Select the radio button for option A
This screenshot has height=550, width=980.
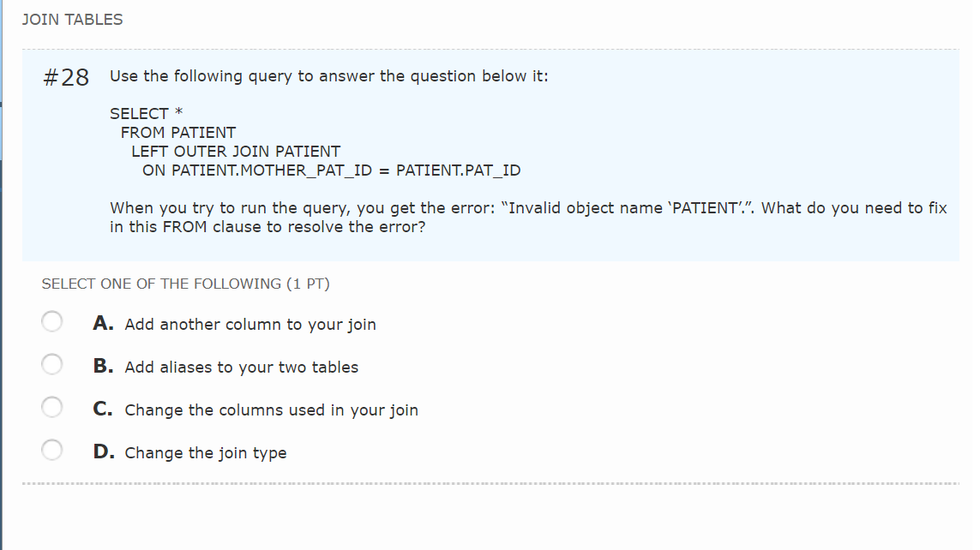tap(51, 320)
